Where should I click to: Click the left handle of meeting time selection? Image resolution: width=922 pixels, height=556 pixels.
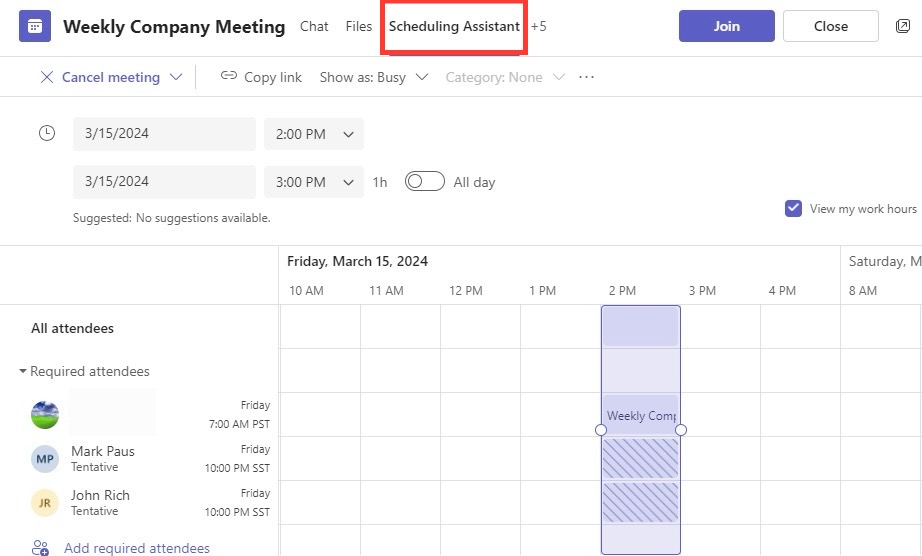click(601, 430)
